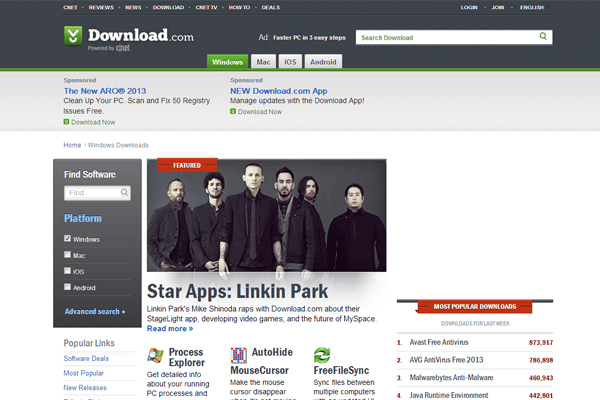
Task: Open Java Runtime Environment entry
Action: (x=449, y=395)
